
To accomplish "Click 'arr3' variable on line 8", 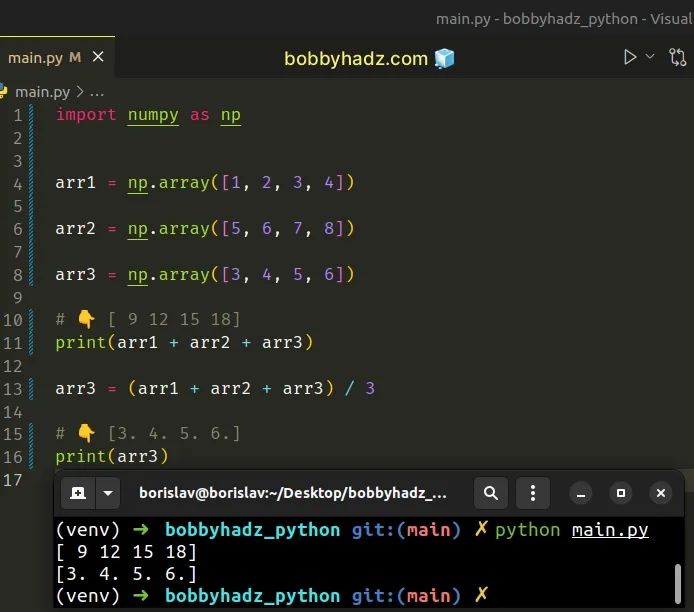I will point(76,275).
